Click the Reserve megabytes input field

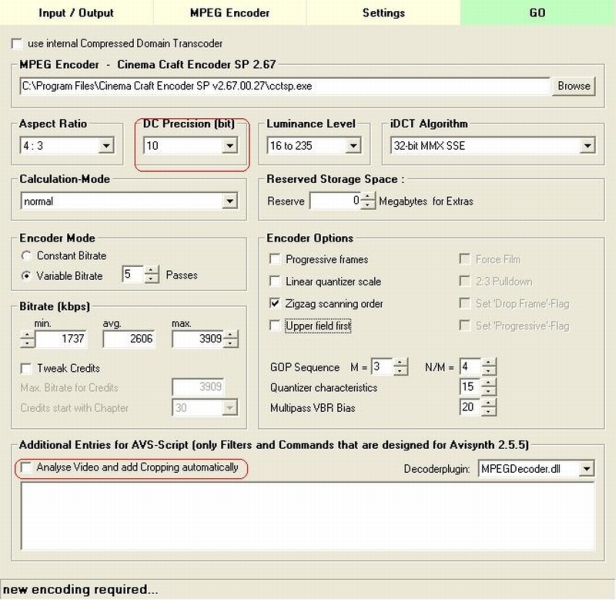(335, 201)
